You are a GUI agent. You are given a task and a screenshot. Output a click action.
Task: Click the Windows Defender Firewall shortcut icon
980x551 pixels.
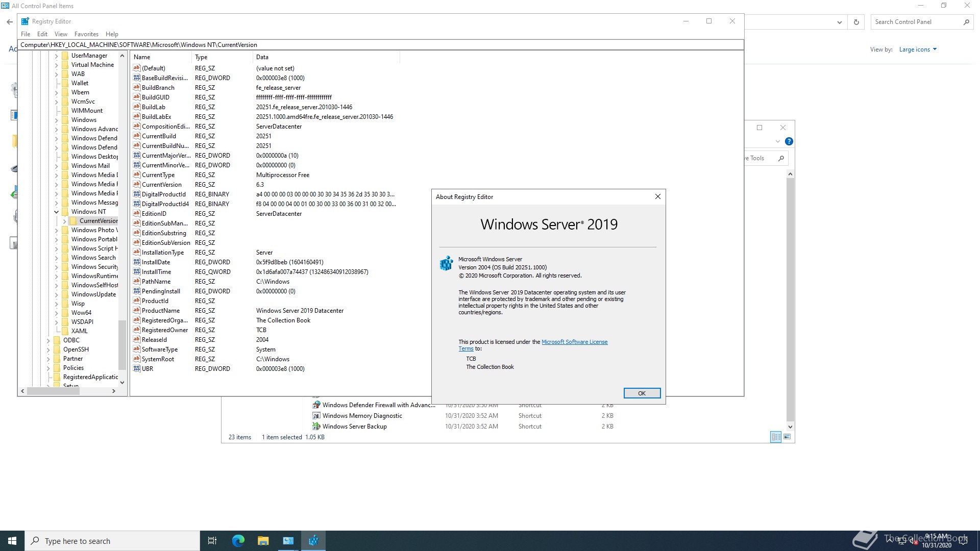(316, 405)
